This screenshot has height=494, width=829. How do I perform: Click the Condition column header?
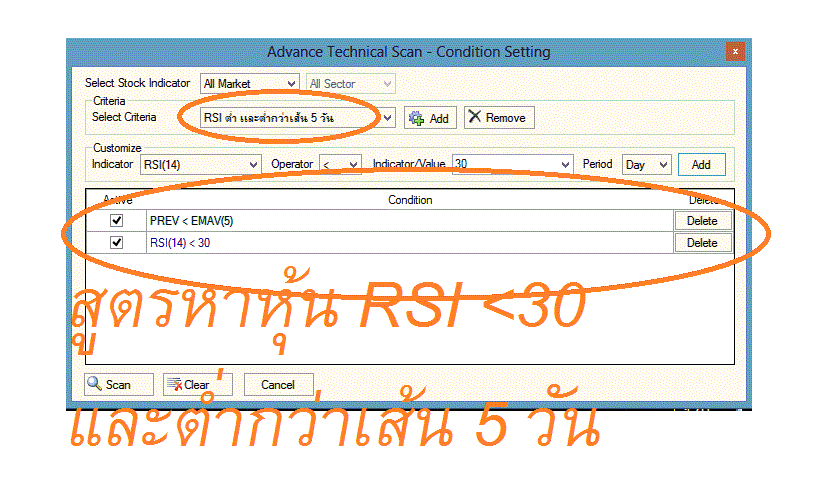(410, 200)
